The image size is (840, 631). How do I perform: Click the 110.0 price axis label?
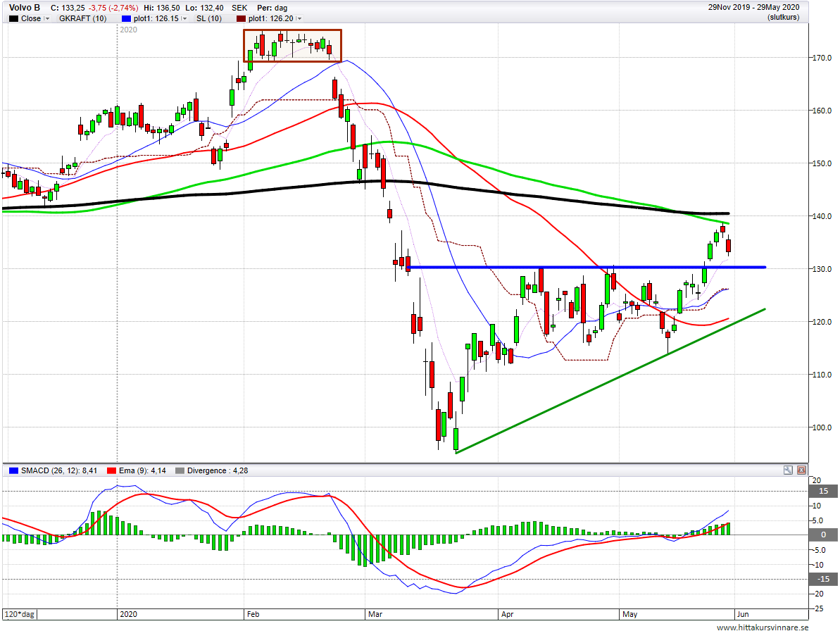point(822,375)
